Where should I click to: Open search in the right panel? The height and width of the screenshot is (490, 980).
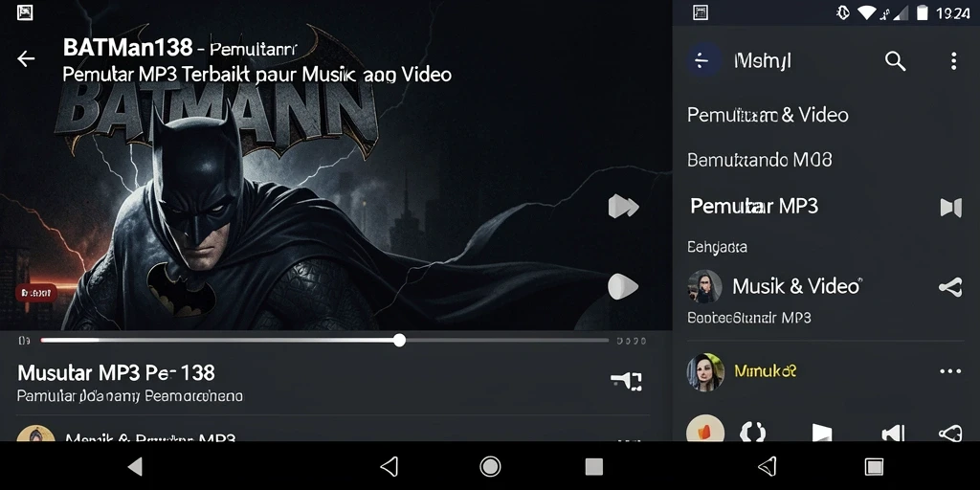[x=895, y=60]
